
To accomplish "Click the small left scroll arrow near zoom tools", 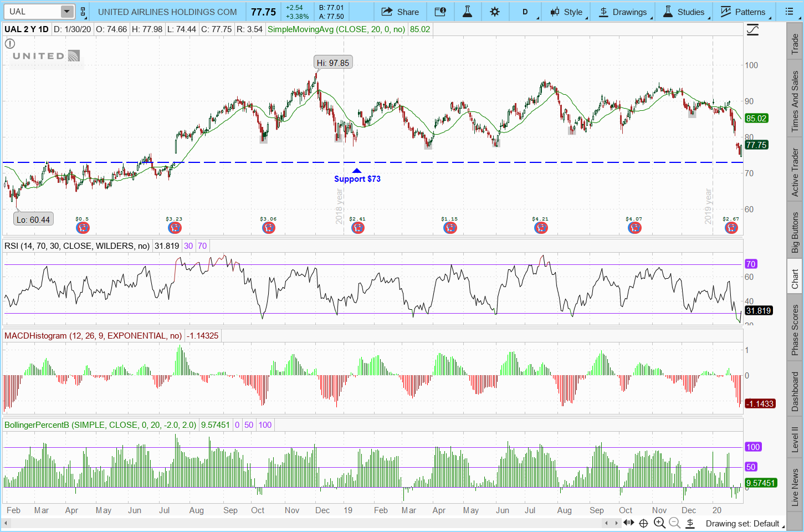I will coord(607,523).
